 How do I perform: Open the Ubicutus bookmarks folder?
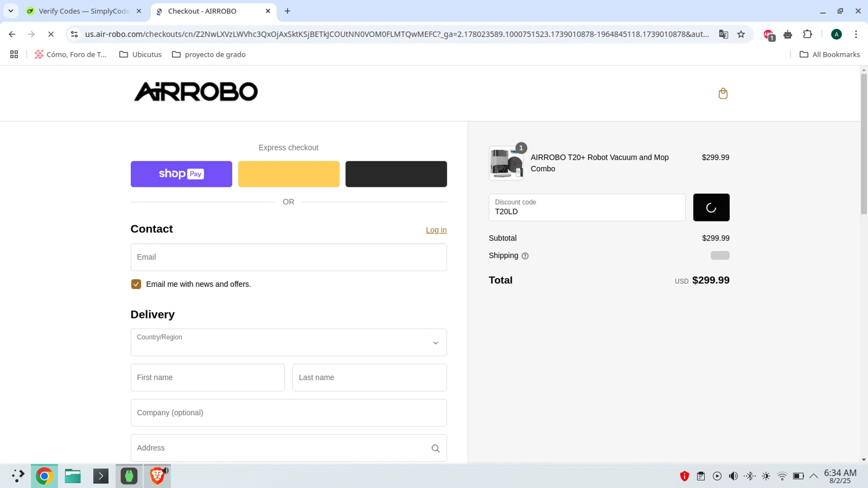[x=141, y=54]
